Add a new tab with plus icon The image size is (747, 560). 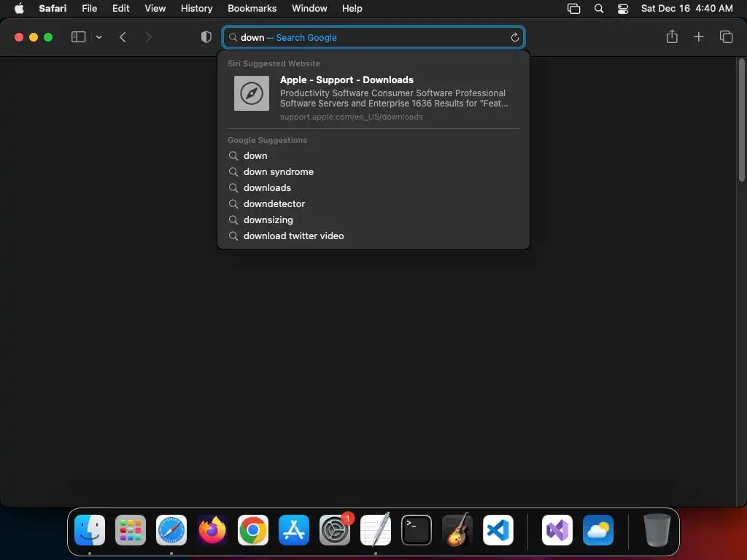click(698, 36)
